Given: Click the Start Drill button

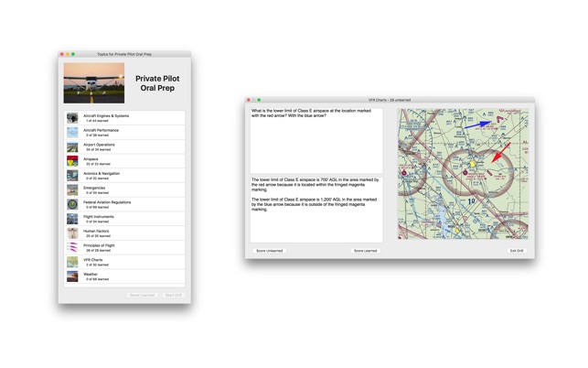Looking at the screenshot, I should pyautogui.click(x=173, y=295).
